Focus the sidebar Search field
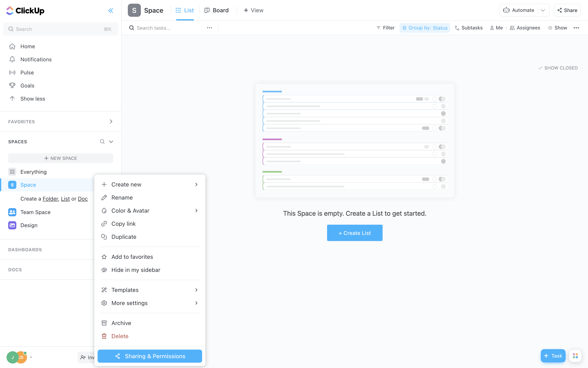Screen dimensions: 588x368 coord(60,29)
